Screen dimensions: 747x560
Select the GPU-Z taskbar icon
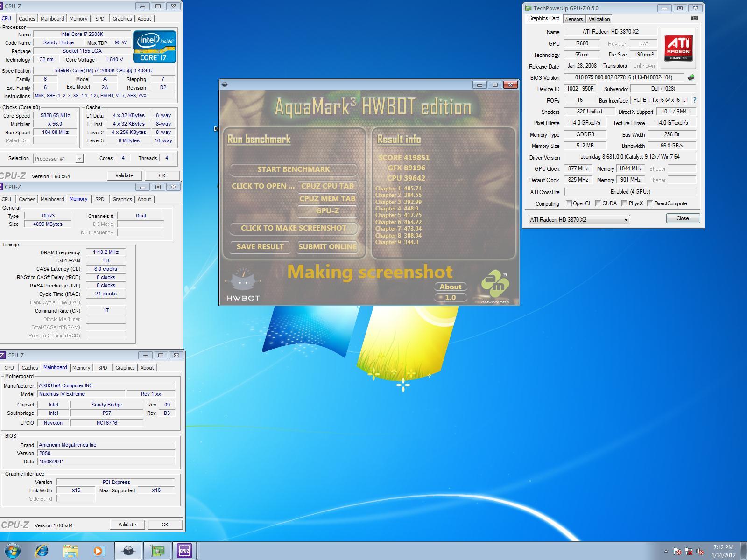pos(157,551)
